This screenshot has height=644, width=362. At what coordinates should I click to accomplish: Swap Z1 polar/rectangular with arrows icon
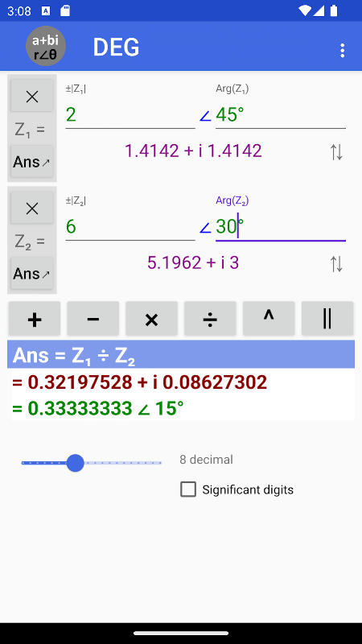point(336,152)
